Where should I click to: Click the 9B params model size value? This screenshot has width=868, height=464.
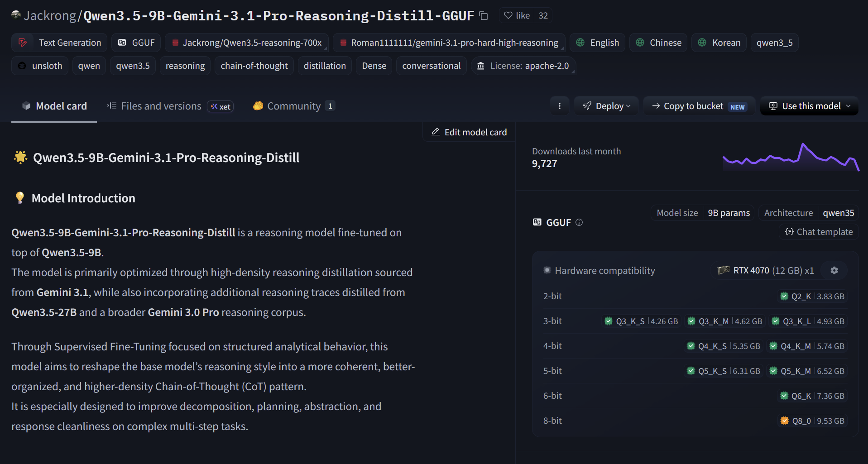729,213
